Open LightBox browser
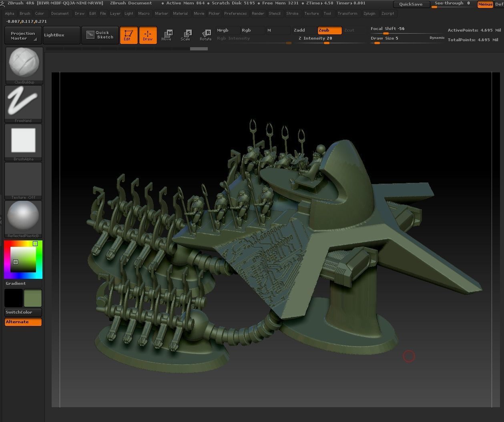504x422 pixels. coord(61,35)
